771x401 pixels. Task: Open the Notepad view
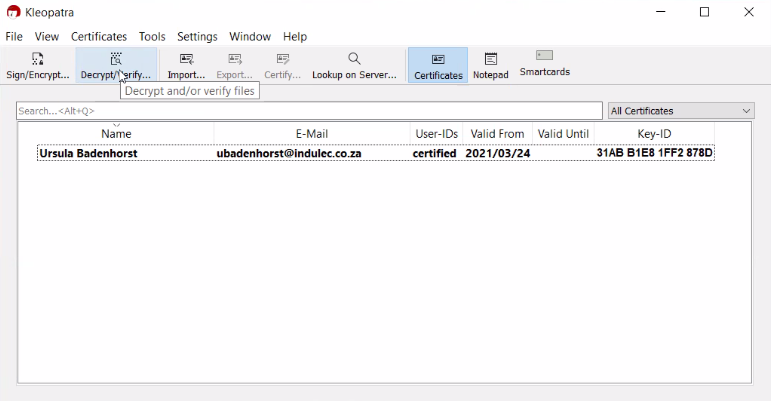(491, 65)
